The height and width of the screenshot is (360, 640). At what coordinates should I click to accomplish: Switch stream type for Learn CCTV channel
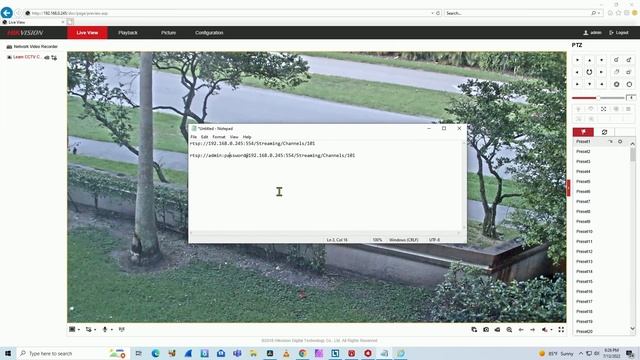click(54, 58)
